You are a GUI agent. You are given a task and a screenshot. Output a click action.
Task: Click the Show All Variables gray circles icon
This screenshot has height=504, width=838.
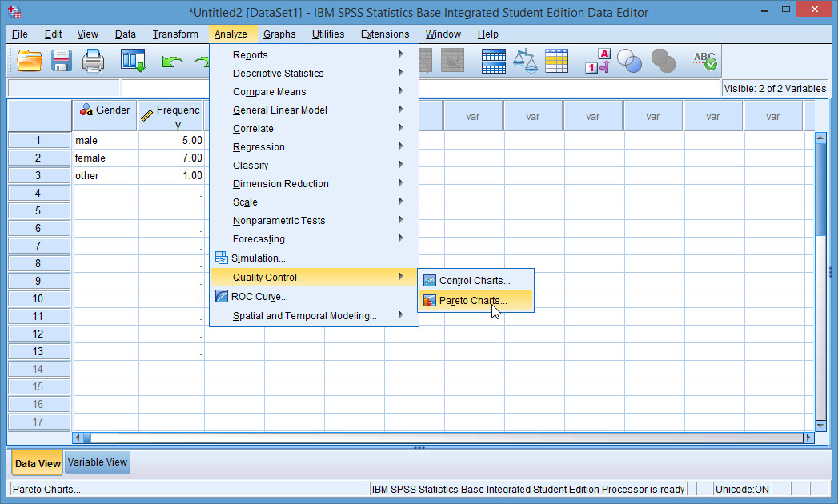664,61
